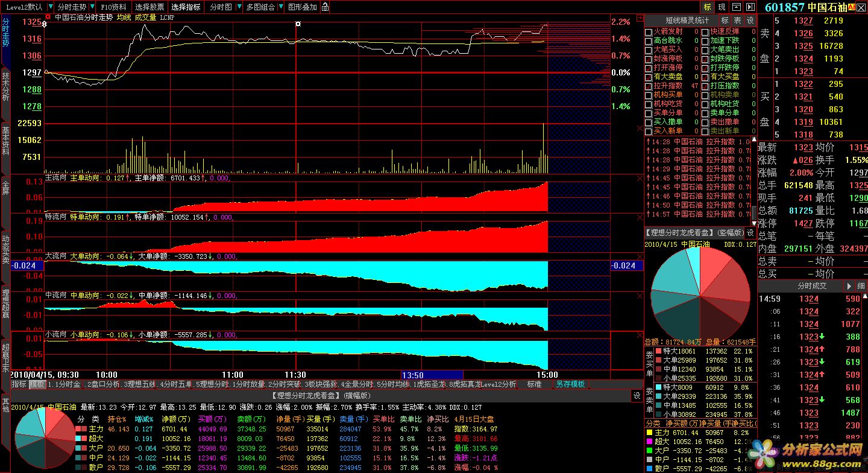Click the cyan 特大 legend swatch under 委卖单

(659, 387)
